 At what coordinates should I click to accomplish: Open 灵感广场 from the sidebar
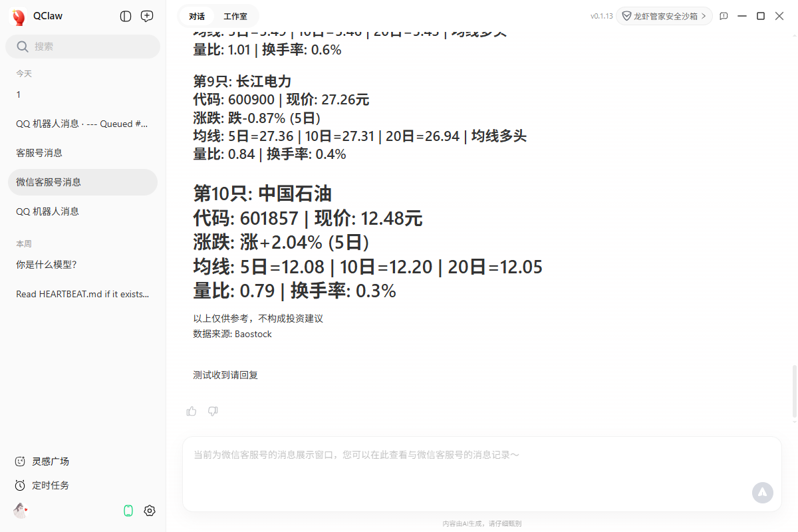pyautogui.click(x=43, y=462)
